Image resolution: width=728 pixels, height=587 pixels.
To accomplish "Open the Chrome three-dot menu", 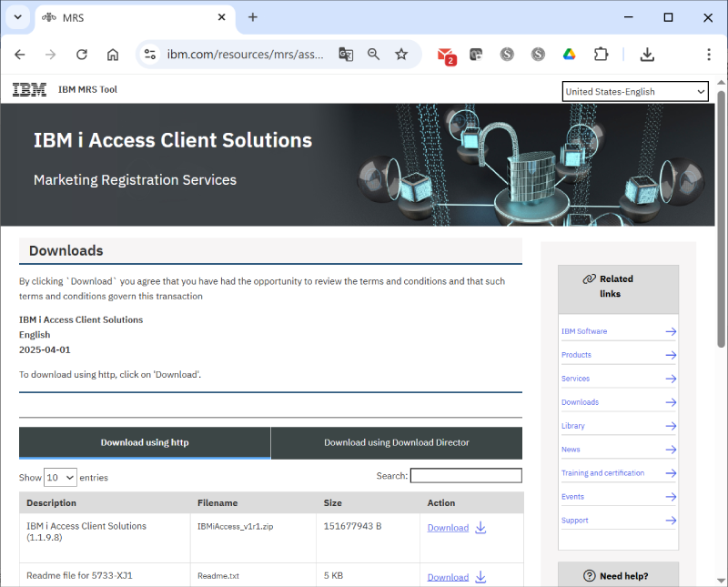I will tap(709, 55).
